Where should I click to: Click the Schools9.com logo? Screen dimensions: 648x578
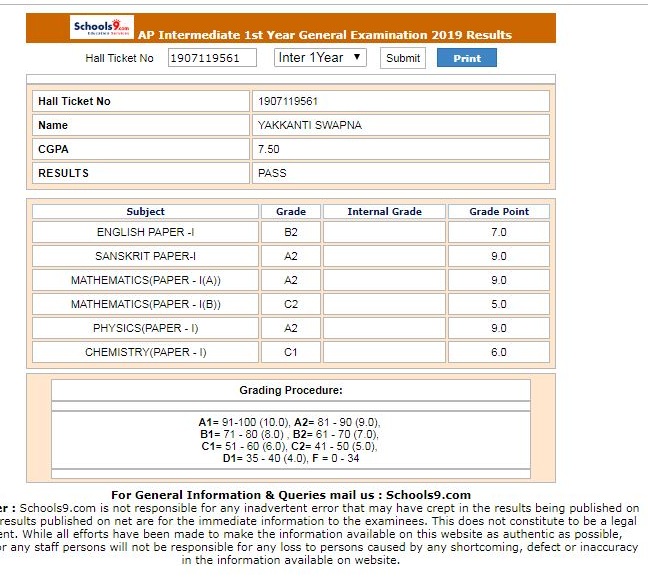click(x=102, y=27)
